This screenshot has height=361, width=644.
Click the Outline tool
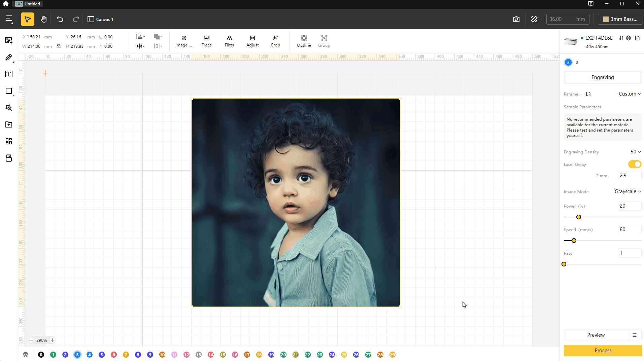click(304, 41)
